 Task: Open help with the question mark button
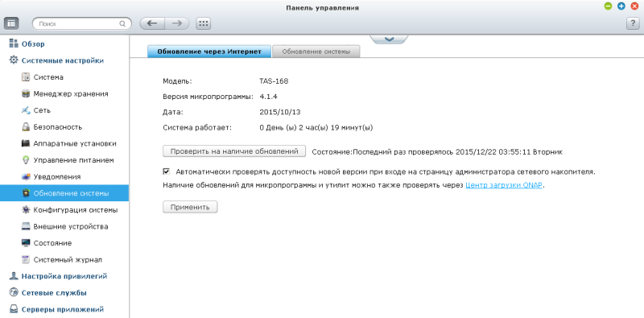coord(633,23)
